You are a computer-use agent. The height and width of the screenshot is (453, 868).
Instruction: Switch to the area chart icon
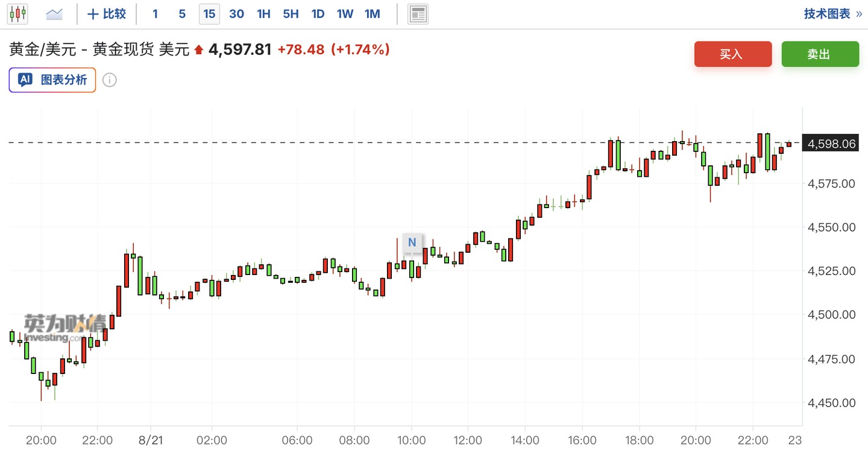(x=54, y=13)
